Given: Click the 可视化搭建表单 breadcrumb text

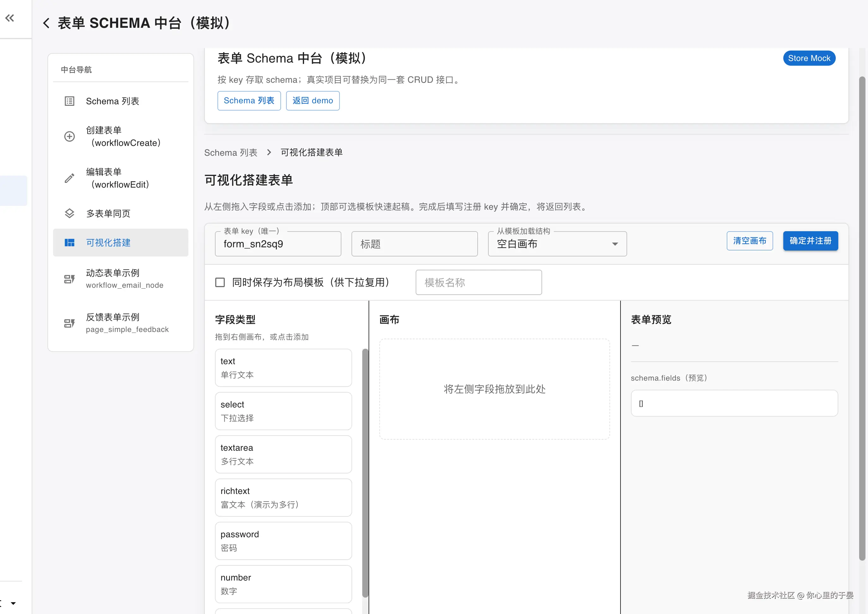Looking at the screenshot, I should [x=311, y=152].
